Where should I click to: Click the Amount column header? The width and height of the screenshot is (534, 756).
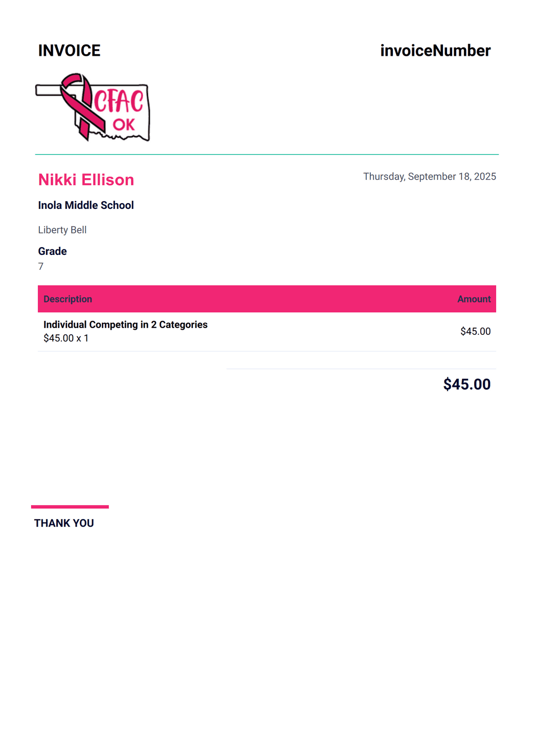point(474,299)
